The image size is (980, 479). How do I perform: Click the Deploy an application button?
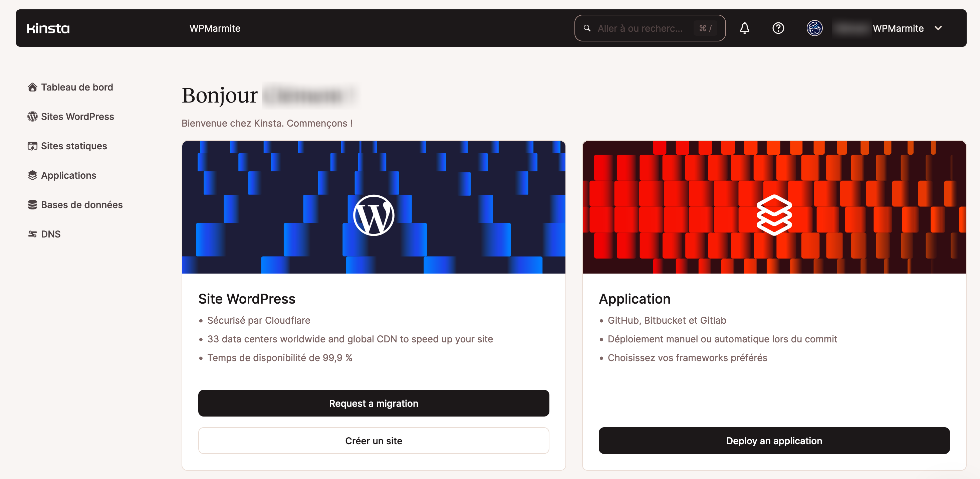click(774, 440)
